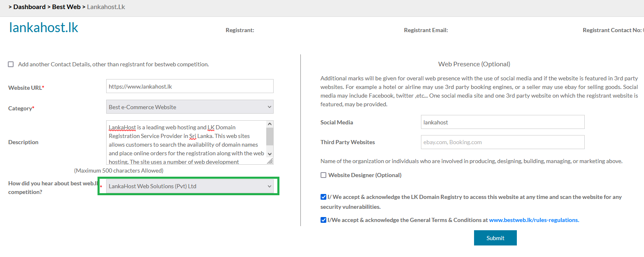This screenshot has height=257, width=644.
Task: Click the Website URL input field
Action: point(190,86)
